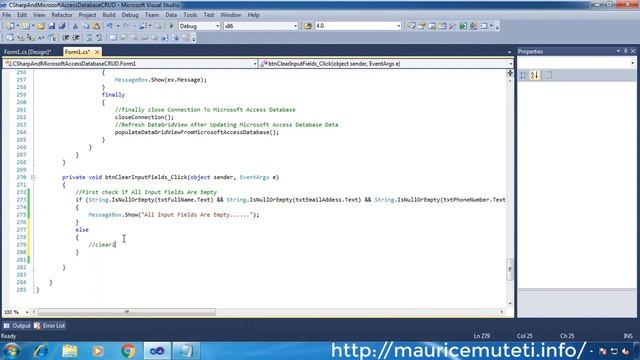Open Google Chrome from the taskbar
The height and width of the screenshot is (360, 640).
click(128, 351)
